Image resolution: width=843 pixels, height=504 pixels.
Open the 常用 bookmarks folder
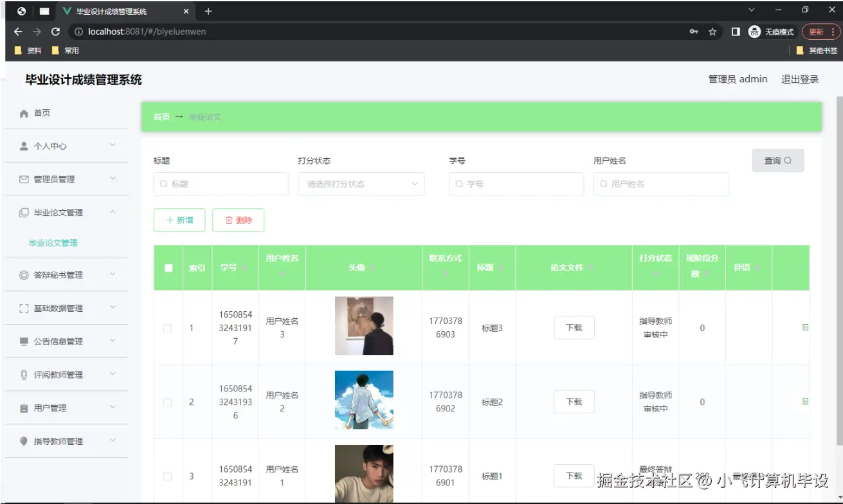coord(65,50)
